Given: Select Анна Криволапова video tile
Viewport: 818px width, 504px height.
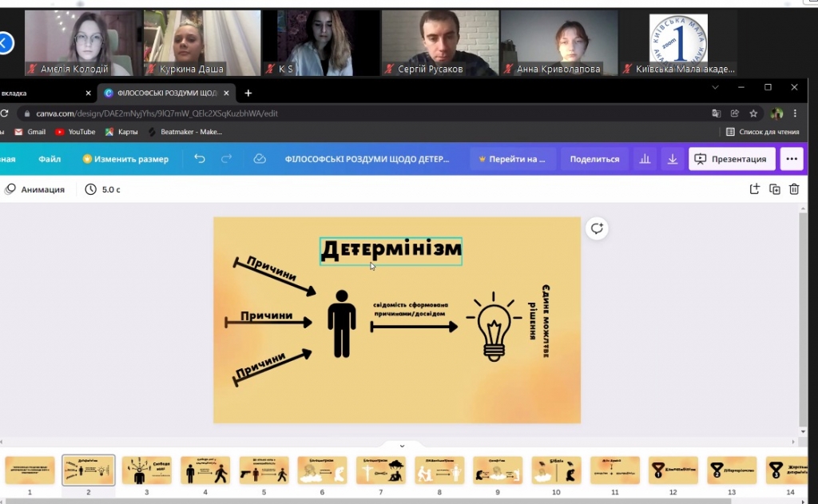Looking at the screenshot, I should (x=558, y=43).
